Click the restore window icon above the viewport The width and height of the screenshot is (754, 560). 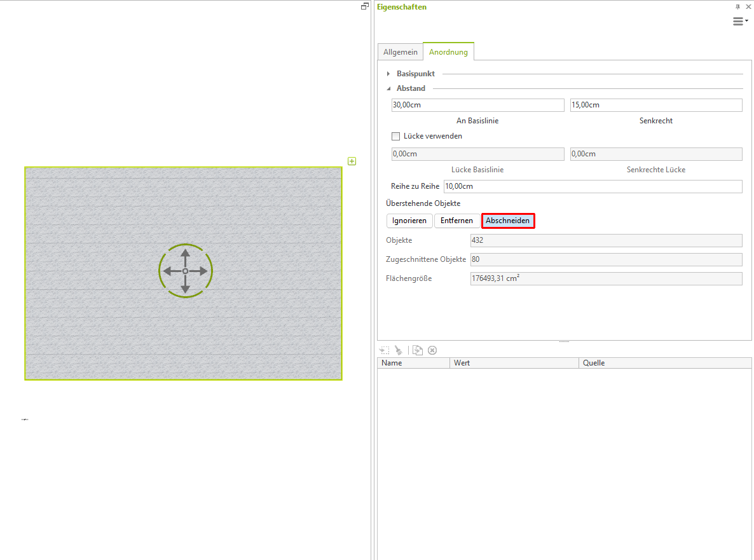365,6
